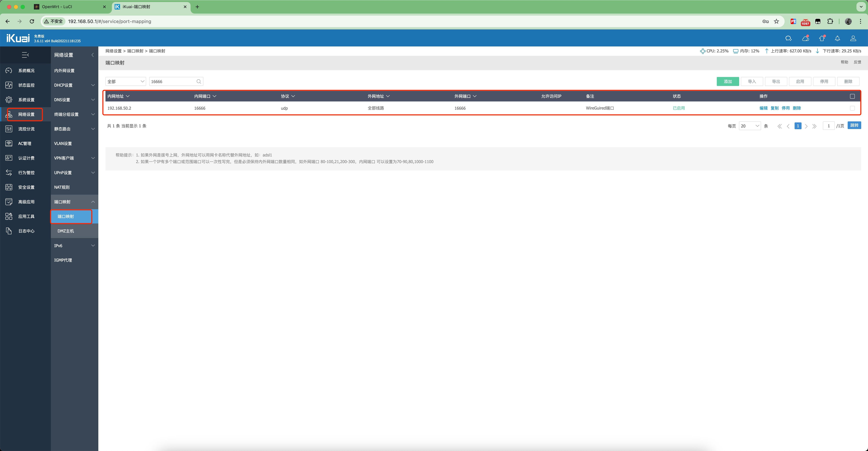This screenshot has height=451, width=868.
Task: Focus the page number jump input
Action: pos(828,126)
